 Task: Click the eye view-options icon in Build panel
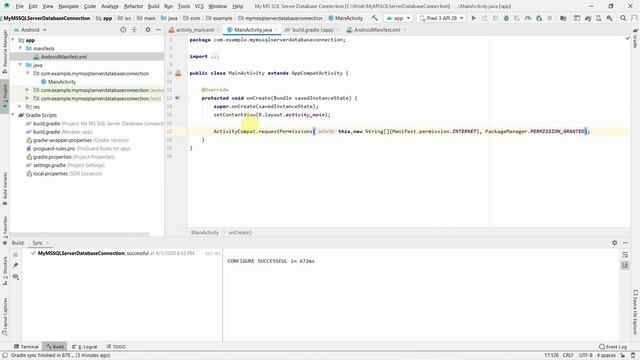[x=16, y=277]
